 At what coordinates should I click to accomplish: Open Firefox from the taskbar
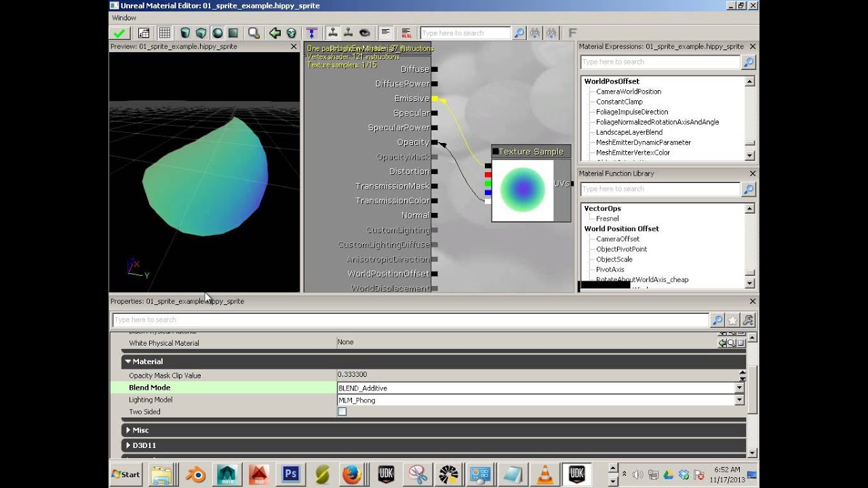pyautogui.click(x=351, y=474)
